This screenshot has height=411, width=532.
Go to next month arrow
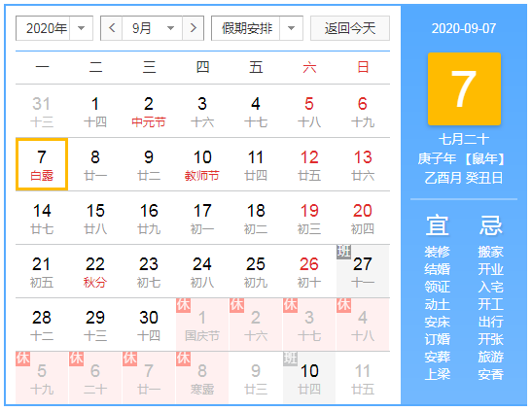[193, 28]
